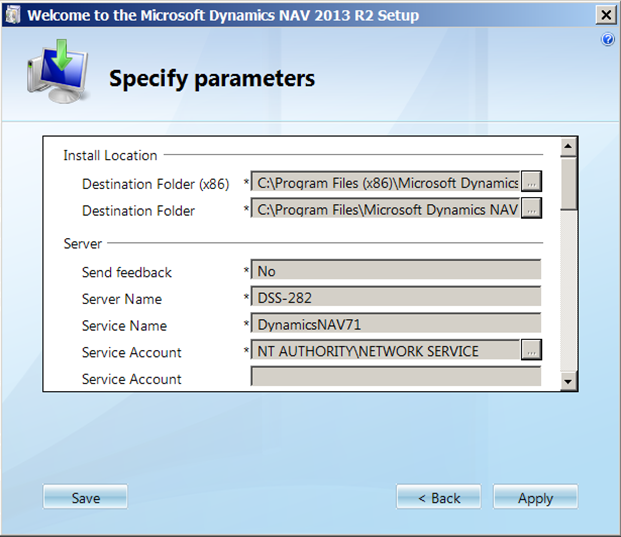The image size is (621, 537).
Task: Click the Server section header
Action: tap(83, 243)
